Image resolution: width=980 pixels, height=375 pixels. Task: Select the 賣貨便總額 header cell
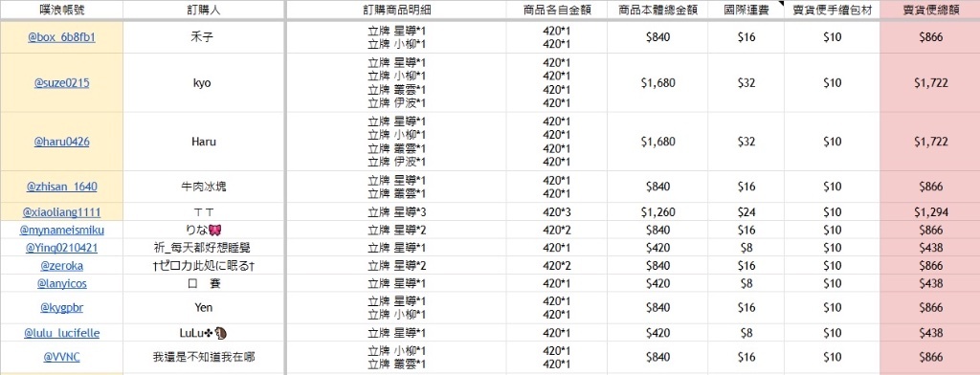click(930, 11)
